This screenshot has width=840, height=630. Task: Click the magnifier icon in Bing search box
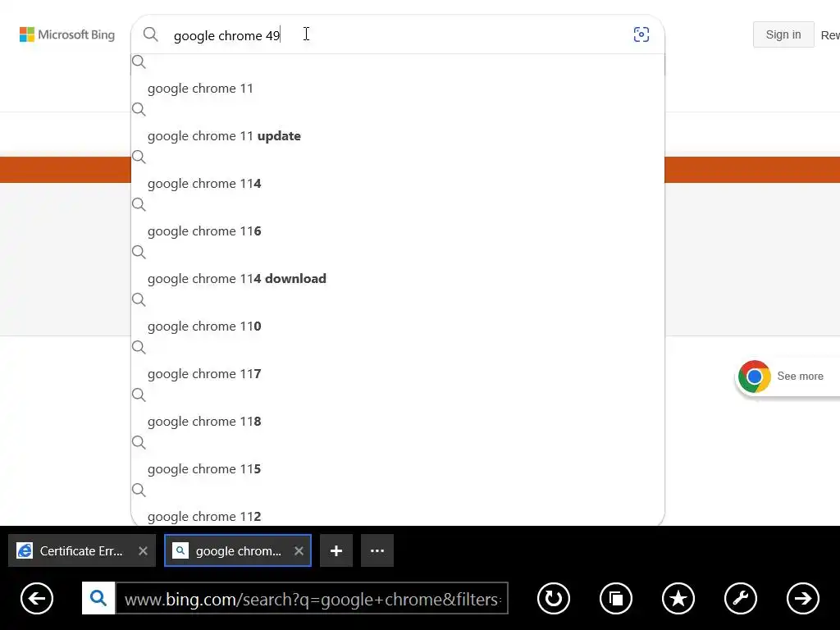151,34
